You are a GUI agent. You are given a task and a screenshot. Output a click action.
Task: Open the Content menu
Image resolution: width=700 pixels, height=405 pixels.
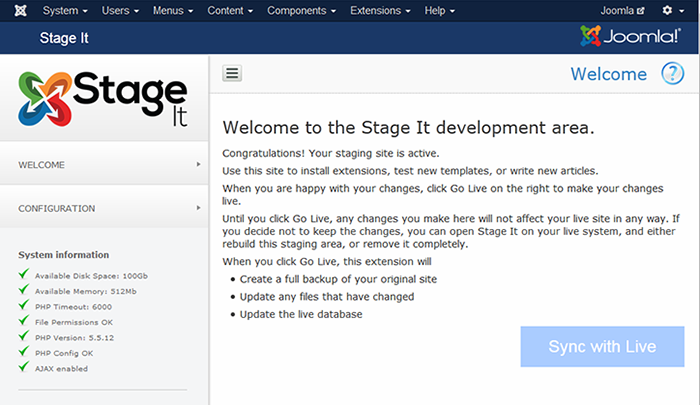pyautogui.click(x=230, y=10)
